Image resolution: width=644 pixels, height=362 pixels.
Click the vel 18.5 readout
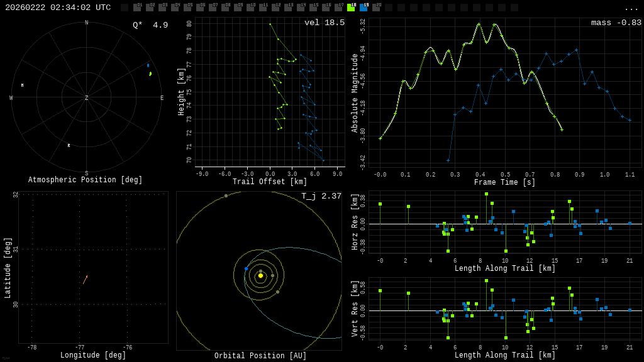click(x=324, y=23)
